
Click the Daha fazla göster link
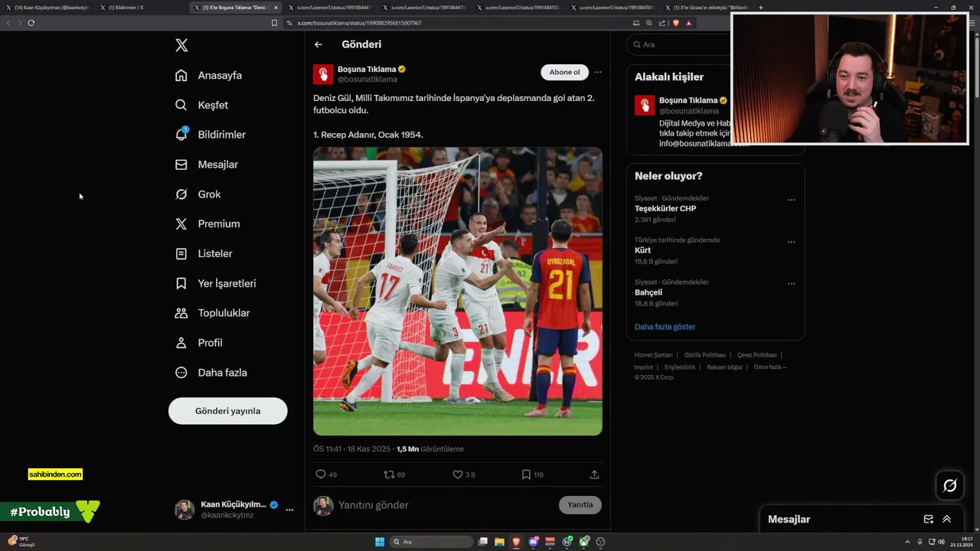pos(665,327)
